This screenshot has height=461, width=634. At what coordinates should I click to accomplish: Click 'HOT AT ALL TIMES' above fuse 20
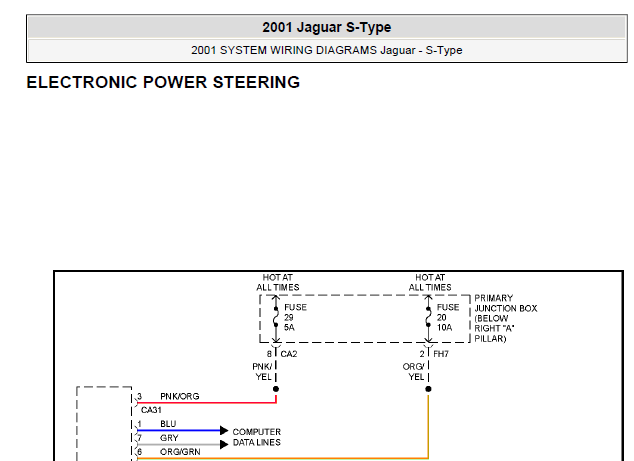click(430, 282)
